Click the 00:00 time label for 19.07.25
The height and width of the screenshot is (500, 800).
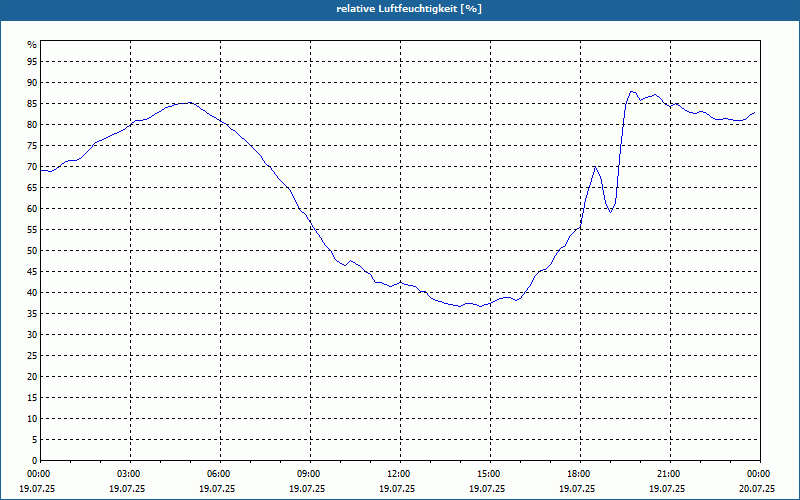click(37, 474)
